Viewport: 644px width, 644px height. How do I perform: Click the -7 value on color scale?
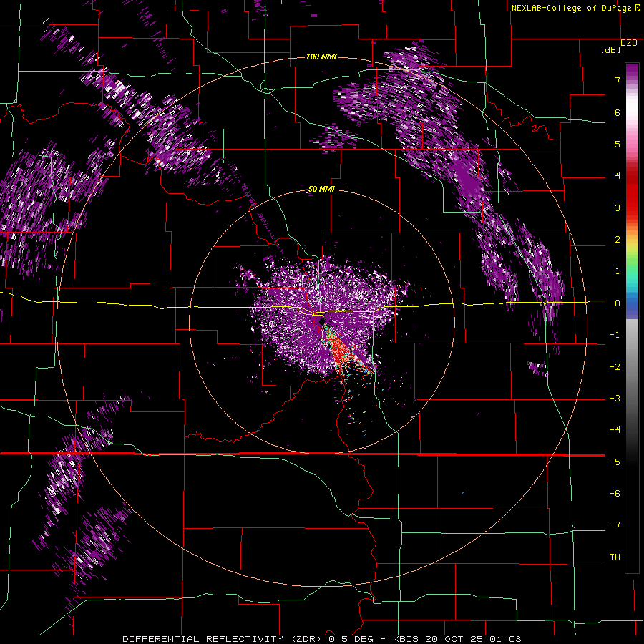point(615,525)
